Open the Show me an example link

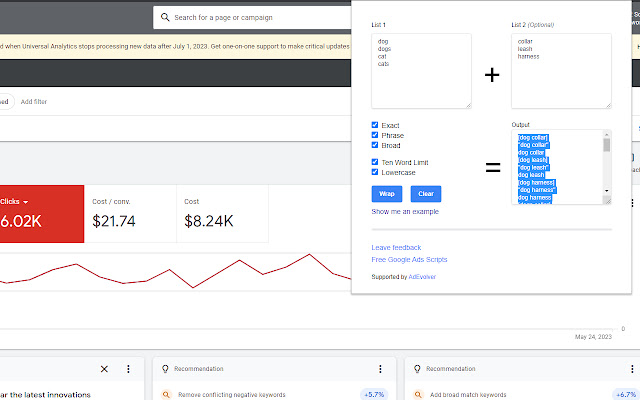point(405,211)
